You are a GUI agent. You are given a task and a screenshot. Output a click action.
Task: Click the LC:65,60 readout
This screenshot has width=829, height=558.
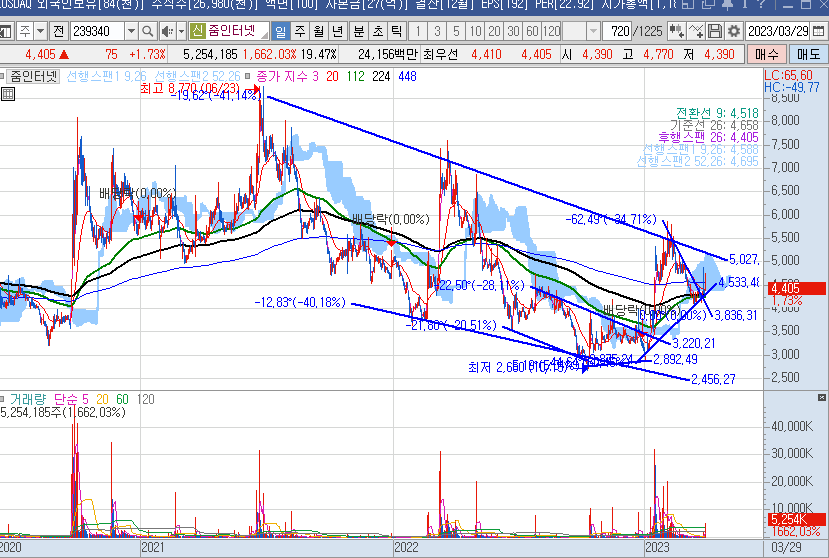[x=788, y=75]
